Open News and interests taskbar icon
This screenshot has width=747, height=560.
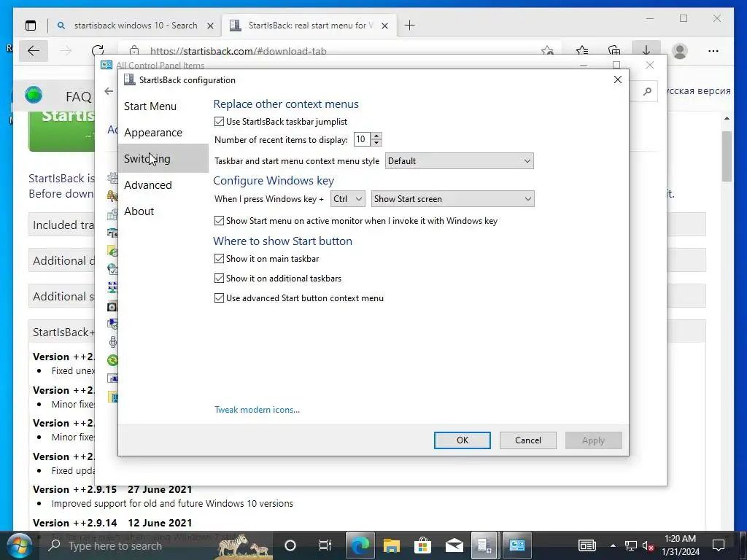click(x=587, y=545)
